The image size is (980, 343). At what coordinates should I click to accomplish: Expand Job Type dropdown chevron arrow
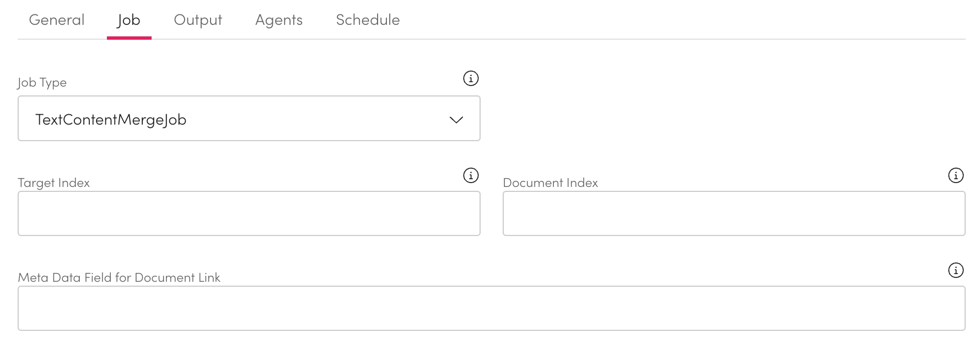tap(456, 120)
